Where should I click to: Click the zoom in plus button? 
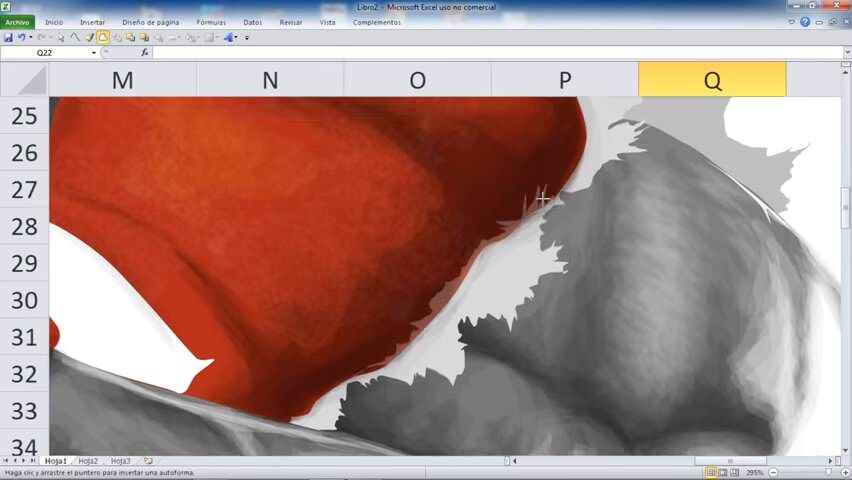coord(845,473)
